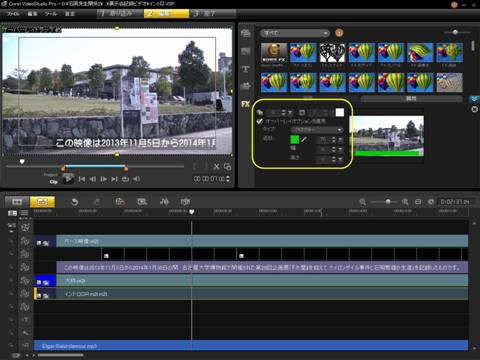Open the width value dropdown arrow
480x360 pixels.
coord(340,150)
